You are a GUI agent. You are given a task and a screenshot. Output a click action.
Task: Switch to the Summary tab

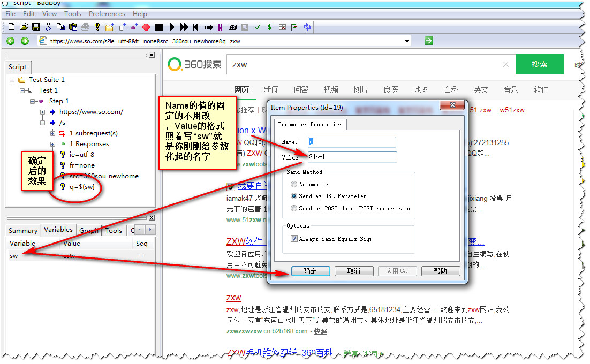pyautogui.click(x=23, y=231)
